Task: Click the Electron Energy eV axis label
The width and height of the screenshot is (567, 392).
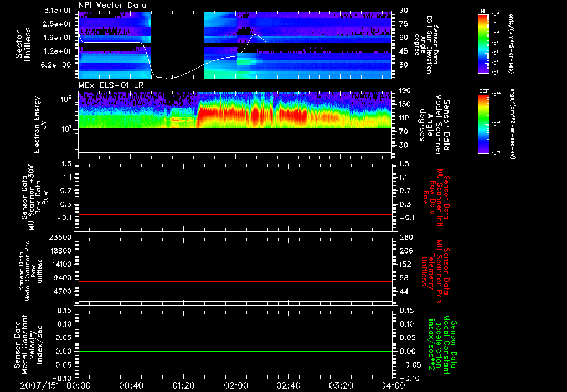Action: [40, 125]
